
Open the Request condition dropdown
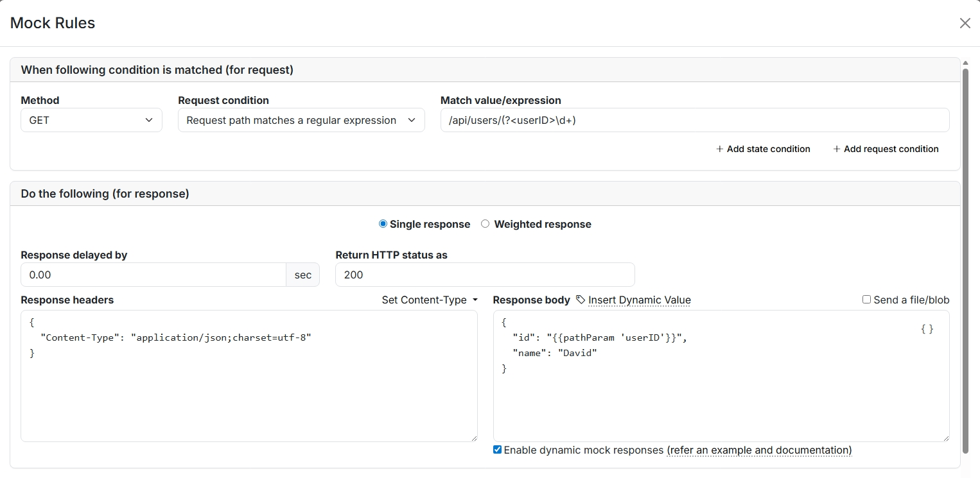click(301, 120)
